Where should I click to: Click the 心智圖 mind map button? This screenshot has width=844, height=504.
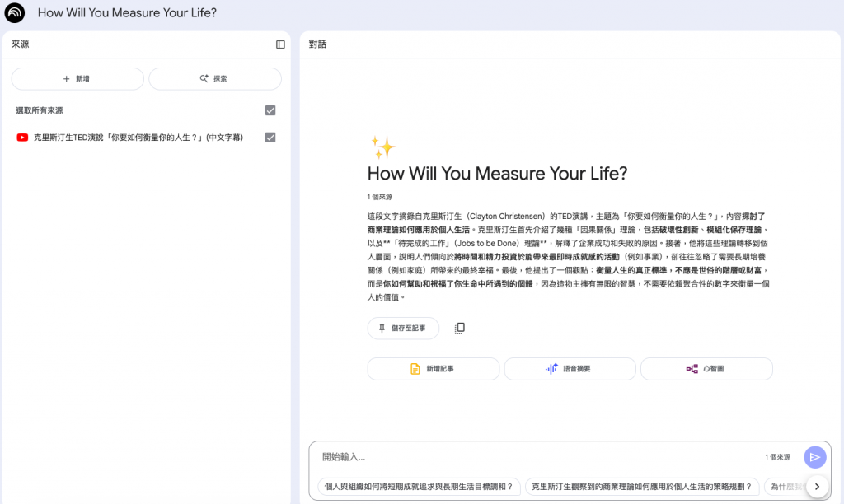706,369
